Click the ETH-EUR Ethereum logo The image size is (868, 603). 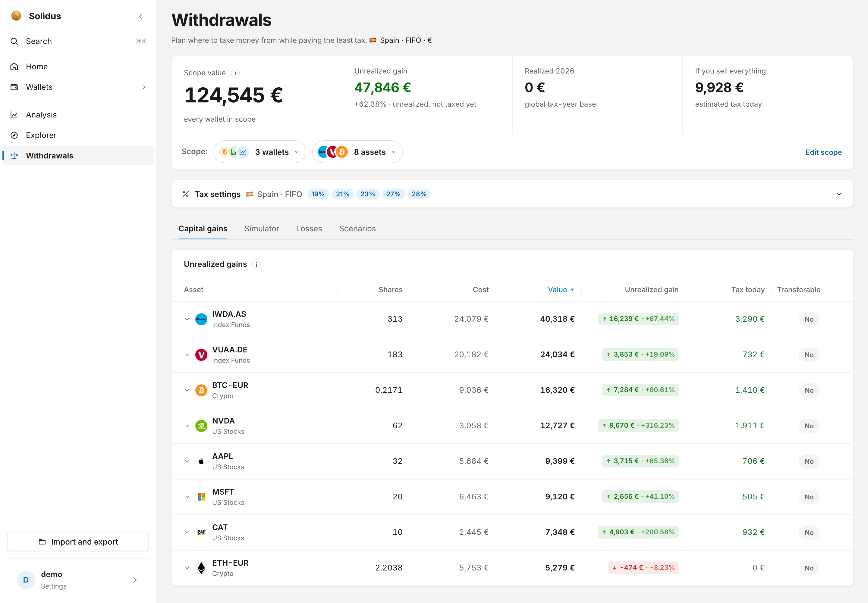click(x=201, y=568)
